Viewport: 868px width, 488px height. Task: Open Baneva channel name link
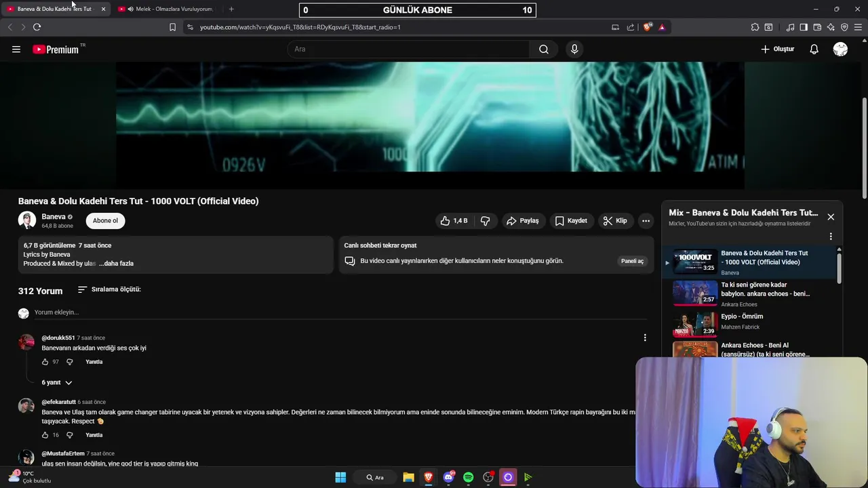(54, 217)
